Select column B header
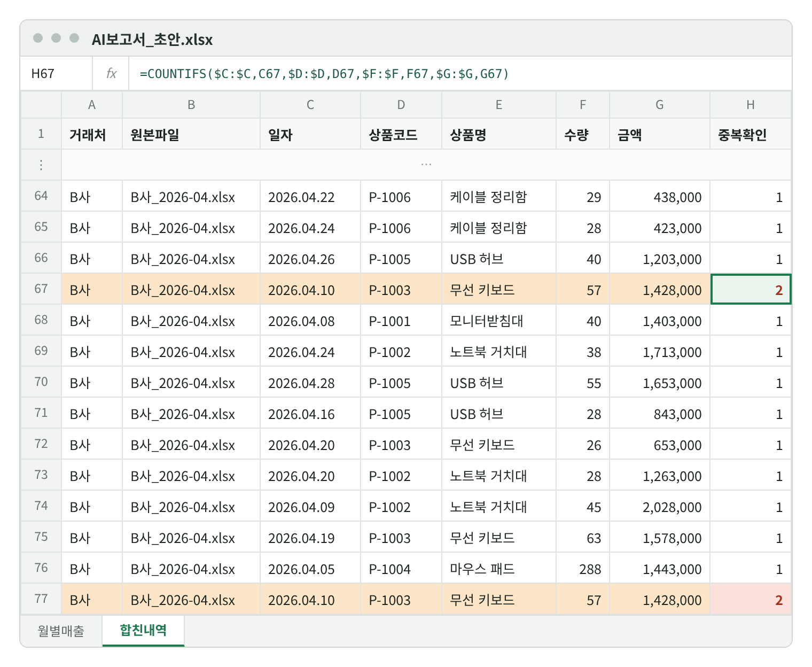Screen dimensions: 812x667 tap(191, 105)
